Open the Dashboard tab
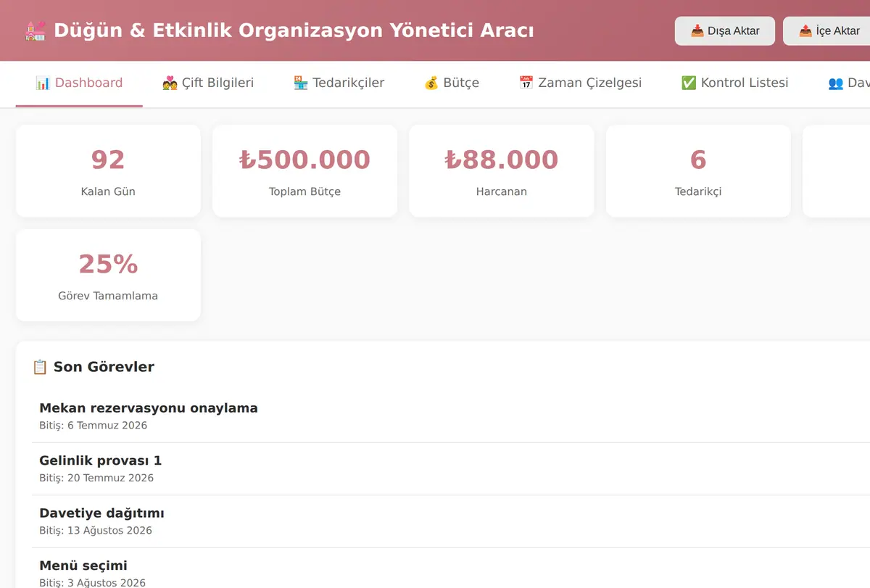Viewport: 870px width, 588px height. tap(79, 83)
